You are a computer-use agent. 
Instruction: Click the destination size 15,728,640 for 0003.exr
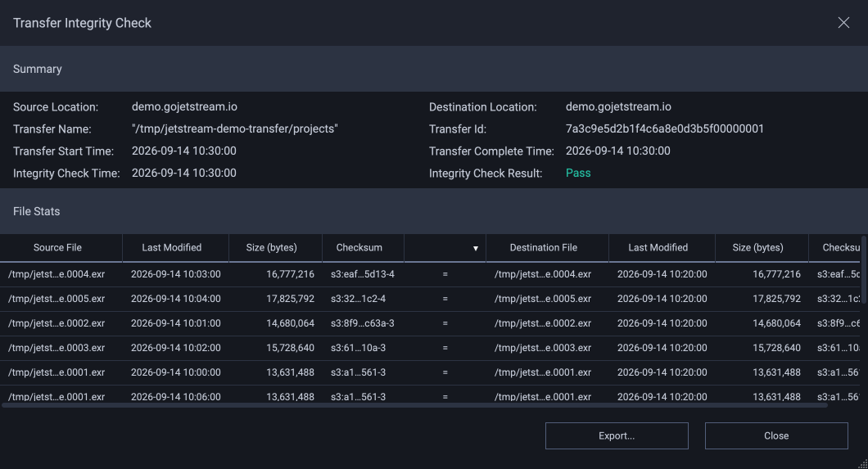click(776, 348)
